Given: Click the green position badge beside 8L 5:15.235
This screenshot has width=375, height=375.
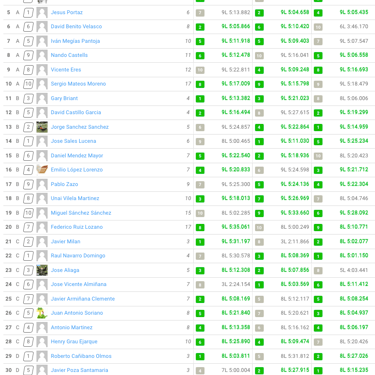Looking at the screenshot, I should pyautogui.click(x=318, y=371).
